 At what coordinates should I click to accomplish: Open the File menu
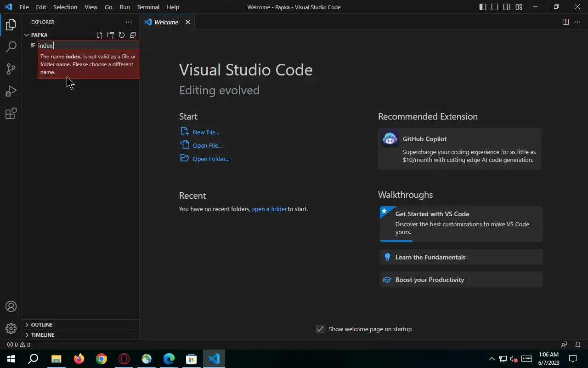click(x=24, y=7)
